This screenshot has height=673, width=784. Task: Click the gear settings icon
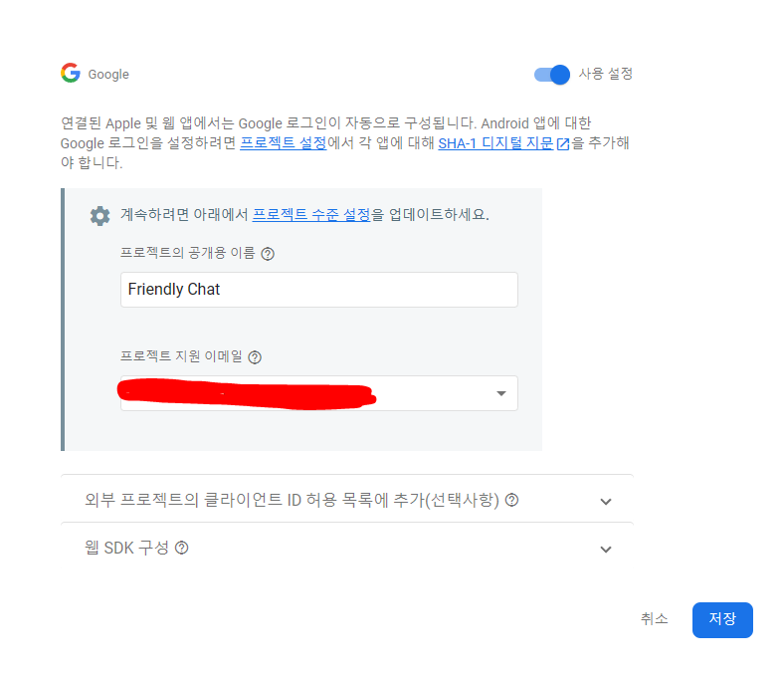pyautogui.click(x=100, y=216)
